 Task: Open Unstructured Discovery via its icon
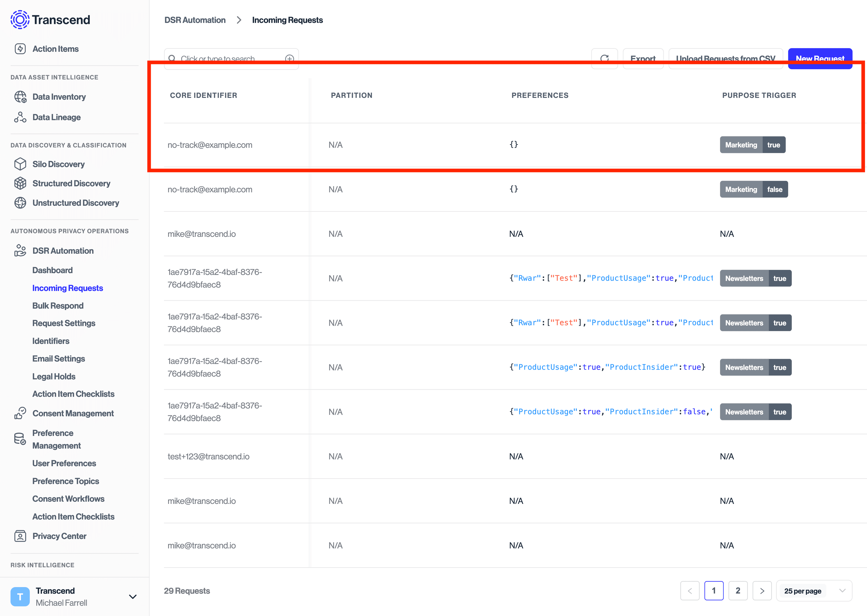[20, 203]
